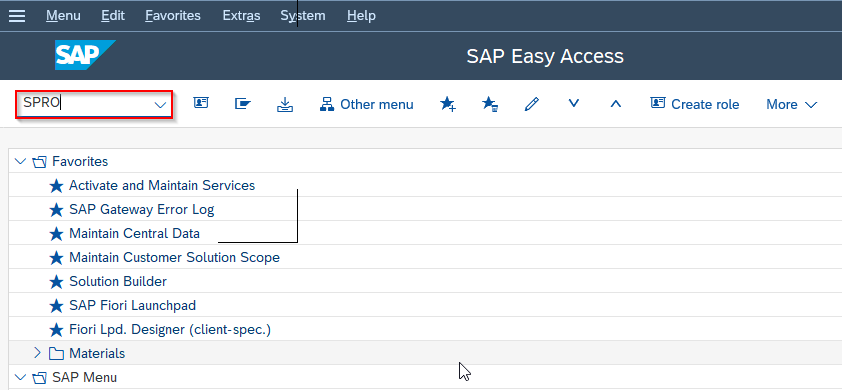Click the Add to favorites star icon
Image resolution: width=842 pixels, height=390 pixels.
448,104
